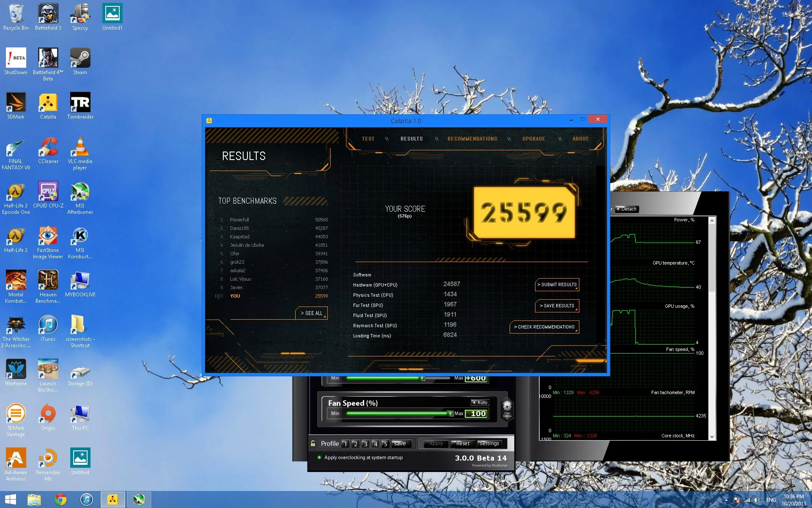812x508 pixels.
Task: Click the iTunes icon in the taskbar
Action: tap(86, 500)
